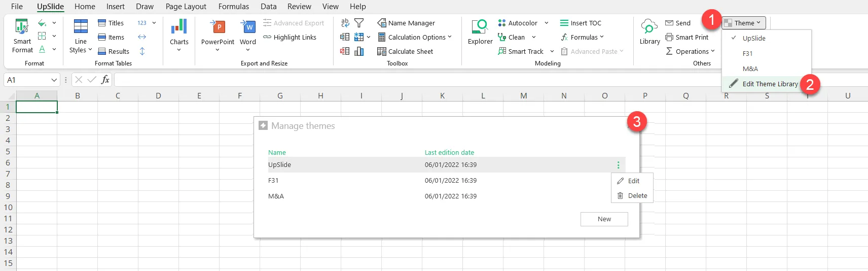This screenshot has width=868, height=271.
Task: Open the Theme dropdown button
Action: pos(743,23)
